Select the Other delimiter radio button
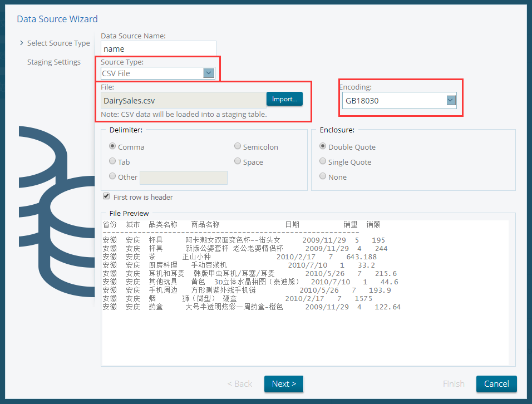The height and width of the screenshot is (404, 532). (112, 176)
